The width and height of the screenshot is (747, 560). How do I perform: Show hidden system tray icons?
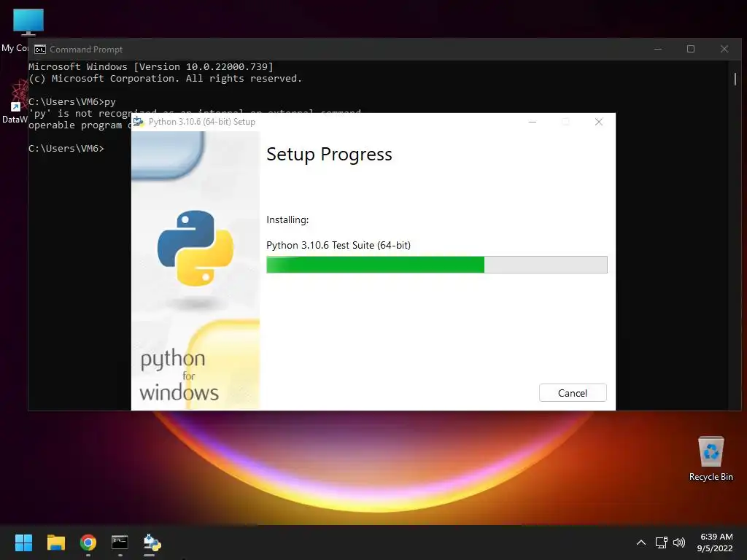point(641,542)
